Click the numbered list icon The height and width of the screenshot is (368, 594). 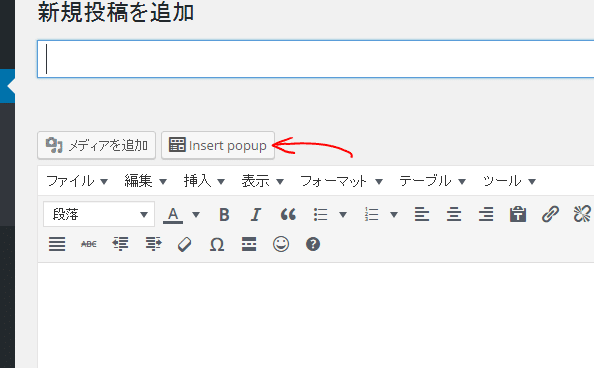point(371,215)
